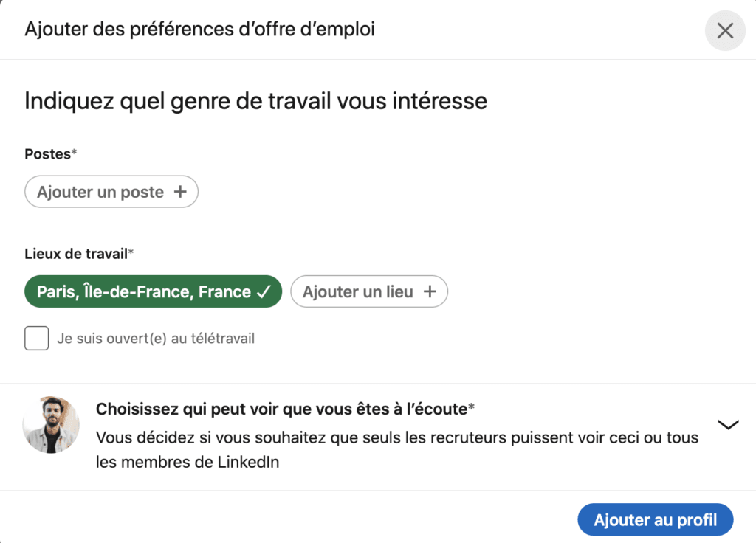Click the Vous décidez si vous souhaitez description
This screenshot has width=756, height=543.
tap(396, 449)
